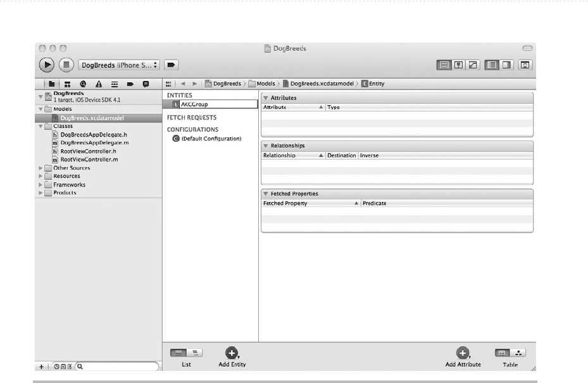588x383 pixels.
Task: Expand the Products group
Action: 41,193
